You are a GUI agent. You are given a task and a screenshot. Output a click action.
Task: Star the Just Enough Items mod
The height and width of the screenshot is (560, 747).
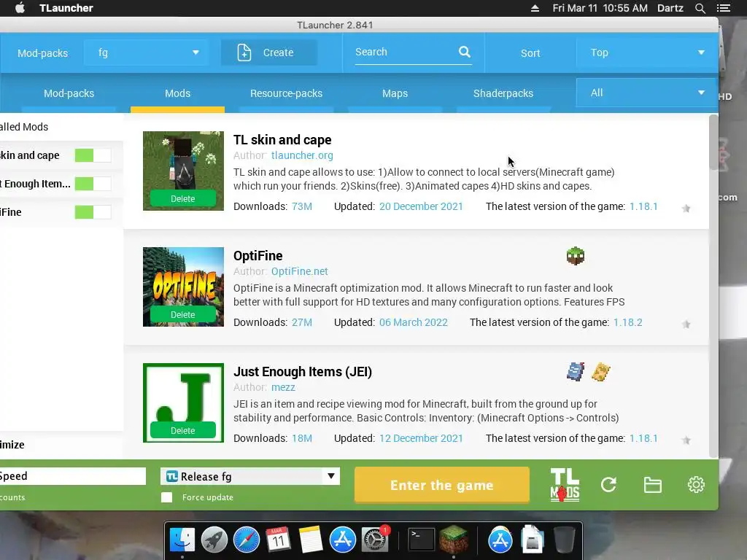(686, 440)
